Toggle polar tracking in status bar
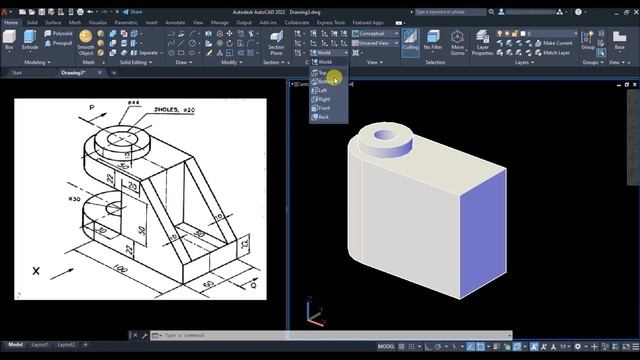Image resolution: width=640 pixels, height=360 pixels. 438,347
